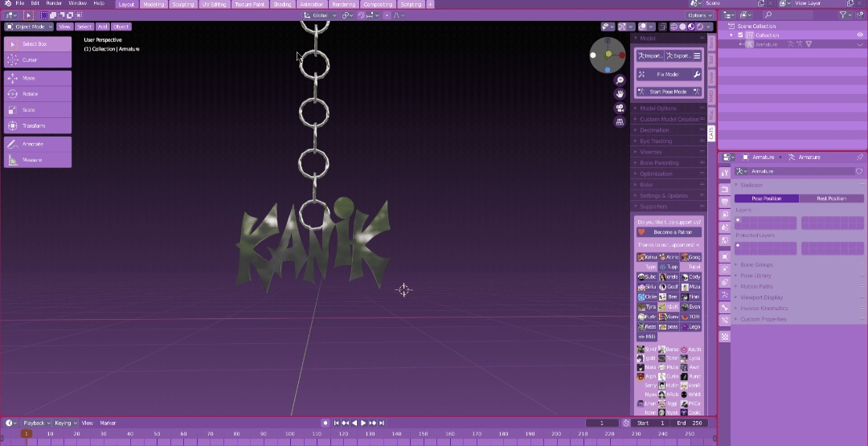Open the View Layer properties tab
Screen dimensions: 868x446
coord(725,215)
